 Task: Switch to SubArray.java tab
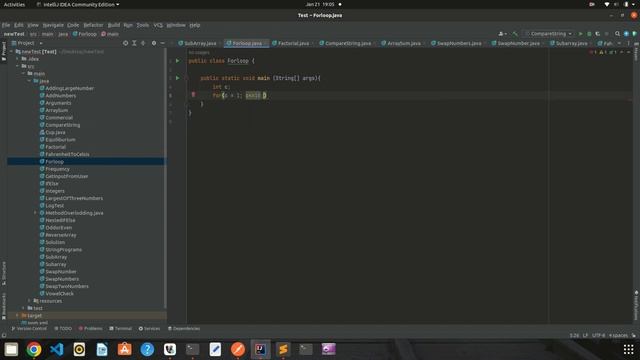pos(200,43)
